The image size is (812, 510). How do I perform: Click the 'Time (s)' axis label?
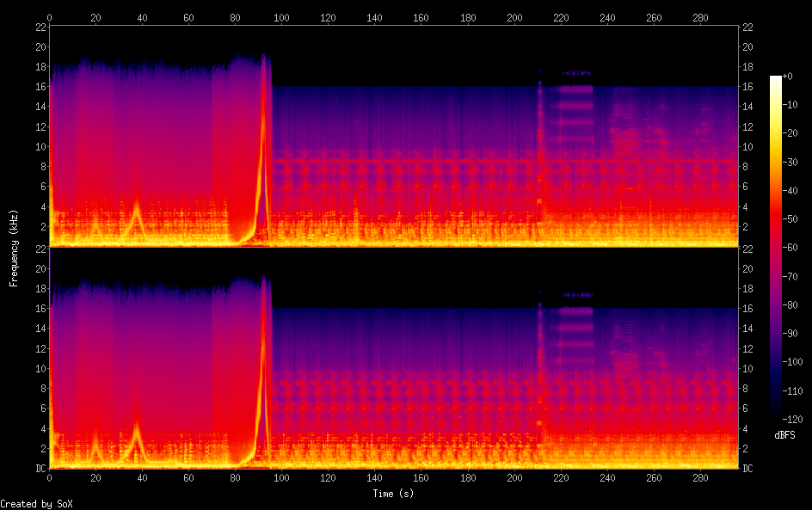pyautogui.click(x=395, y=494)
